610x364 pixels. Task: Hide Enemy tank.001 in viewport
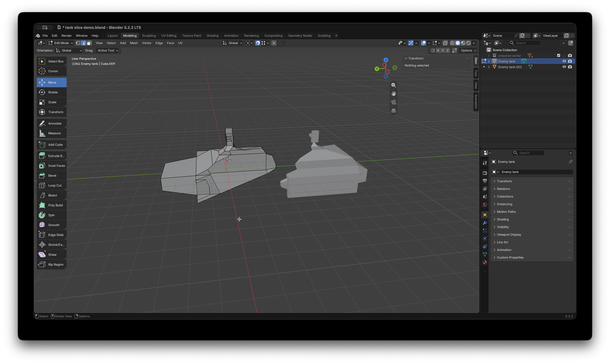[x=564, y=67]
